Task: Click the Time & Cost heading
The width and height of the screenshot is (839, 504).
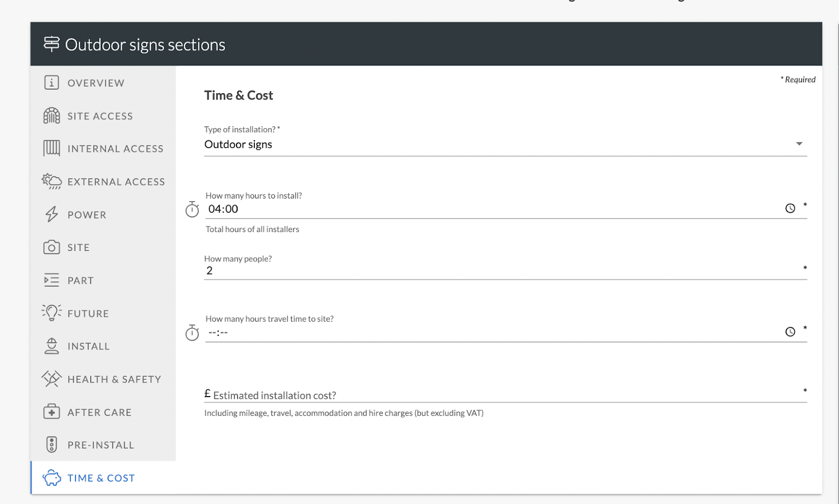Action: tap(239, 95)
